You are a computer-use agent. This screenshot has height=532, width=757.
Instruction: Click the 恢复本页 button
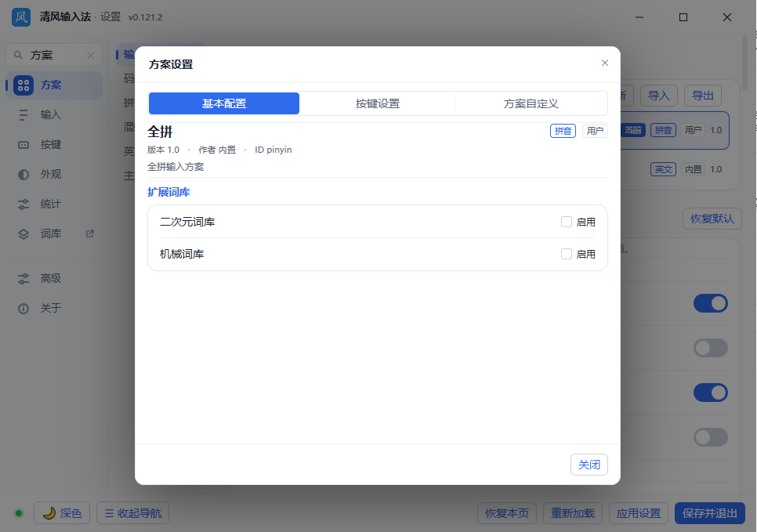[x=507, y=512]
